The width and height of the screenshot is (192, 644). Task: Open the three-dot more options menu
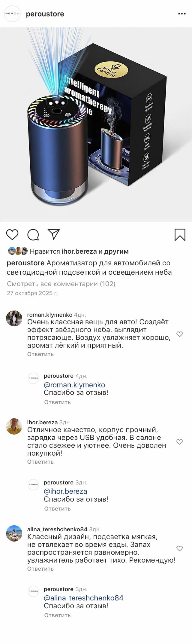182,14
